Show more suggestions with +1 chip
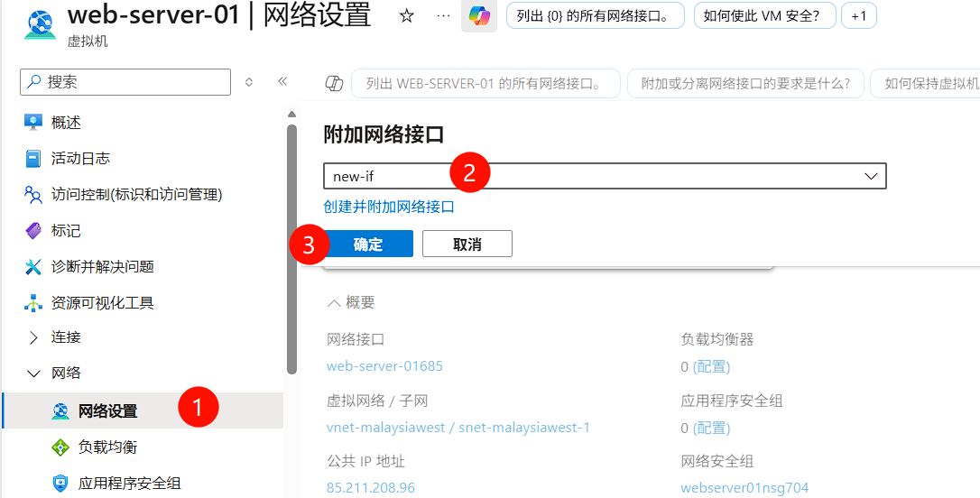 click(x=859, y=16)
